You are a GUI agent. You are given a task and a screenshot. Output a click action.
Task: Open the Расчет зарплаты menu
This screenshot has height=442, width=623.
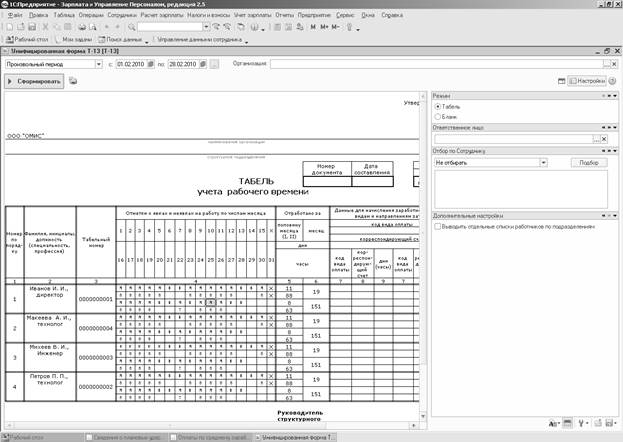click(x=162, y=15)
